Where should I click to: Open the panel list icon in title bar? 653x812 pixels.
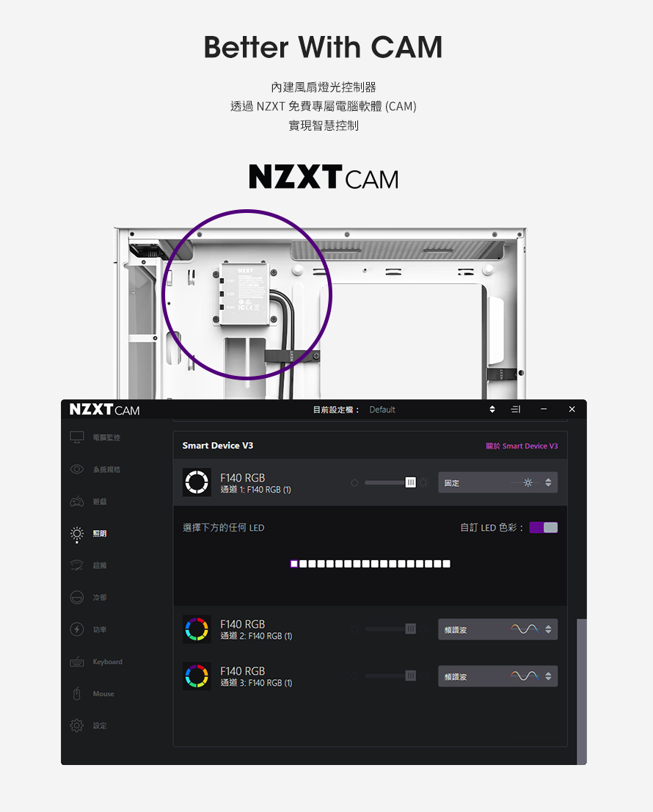(x=515, y=409)
